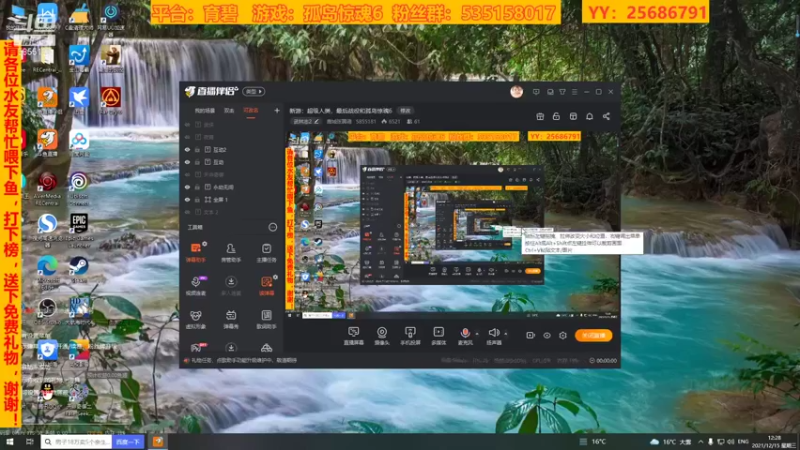Toggle the eye on the first source row
This screenshot has height=450, width=800.
coord(187,124)
